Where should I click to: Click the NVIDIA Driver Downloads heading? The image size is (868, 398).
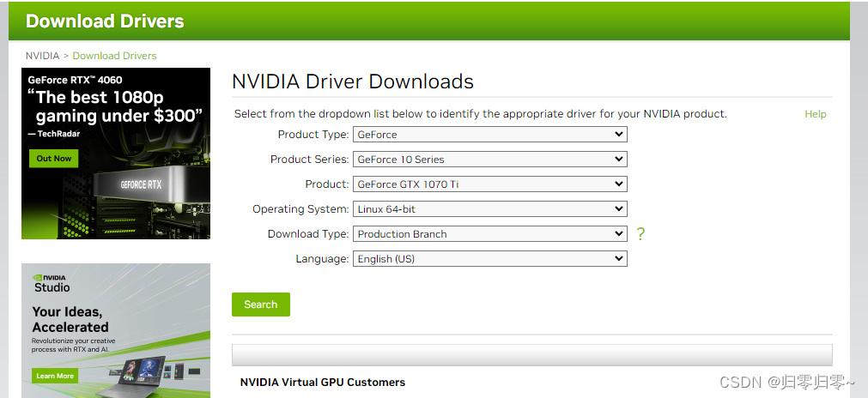coord(353,81)
